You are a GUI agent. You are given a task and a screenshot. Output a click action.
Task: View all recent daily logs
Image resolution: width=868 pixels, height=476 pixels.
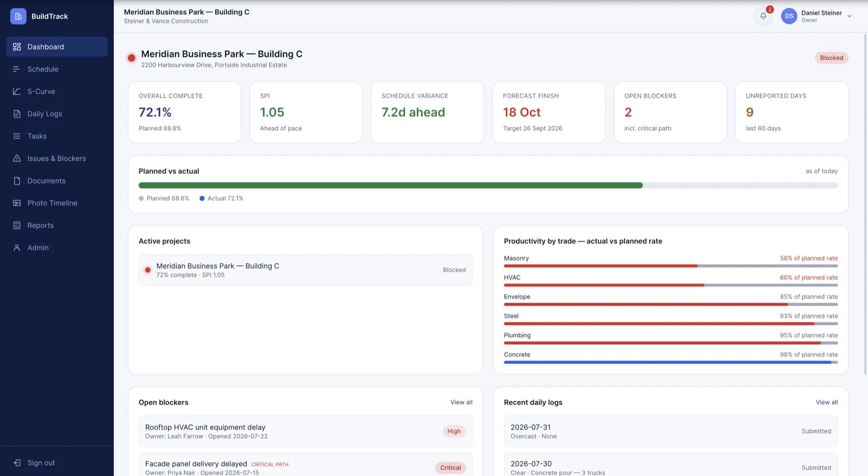pyautogui.click(x=827, y=402)
